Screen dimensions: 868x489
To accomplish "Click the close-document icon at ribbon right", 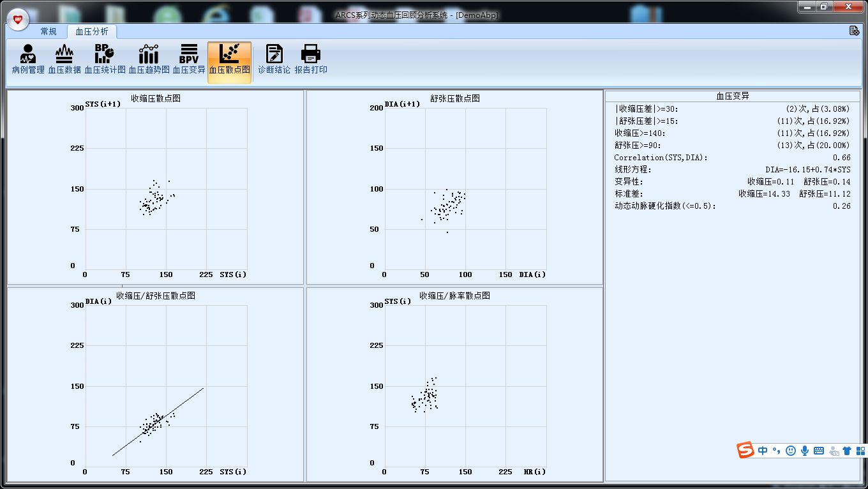I will tap(854, 31).
